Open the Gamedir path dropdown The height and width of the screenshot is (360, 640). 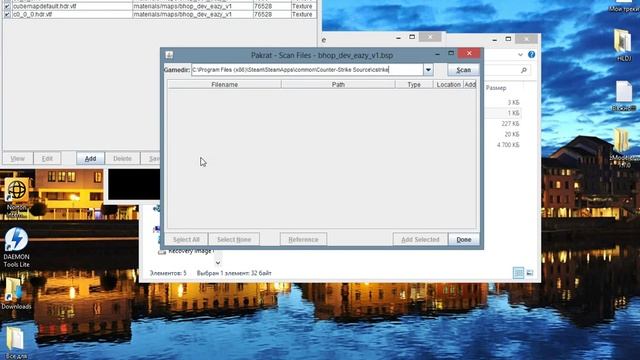[428, 70]
